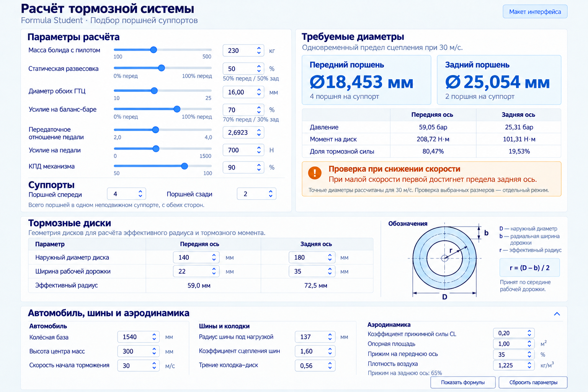This screenshot has height=392, width=588.
Task: Open the Поршней сзади selector showing 2
Action: coord(256,194)
